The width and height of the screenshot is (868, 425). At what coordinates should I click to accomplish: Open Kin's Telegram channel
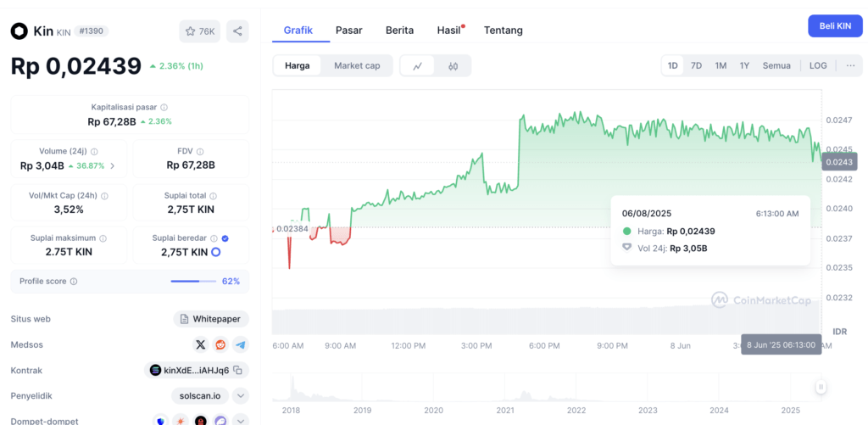(240, 344)
